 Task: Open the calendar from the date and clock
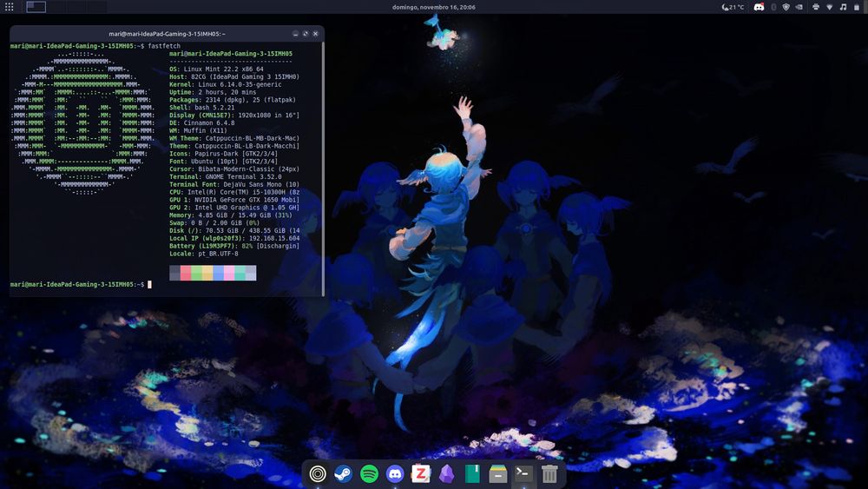433,7
